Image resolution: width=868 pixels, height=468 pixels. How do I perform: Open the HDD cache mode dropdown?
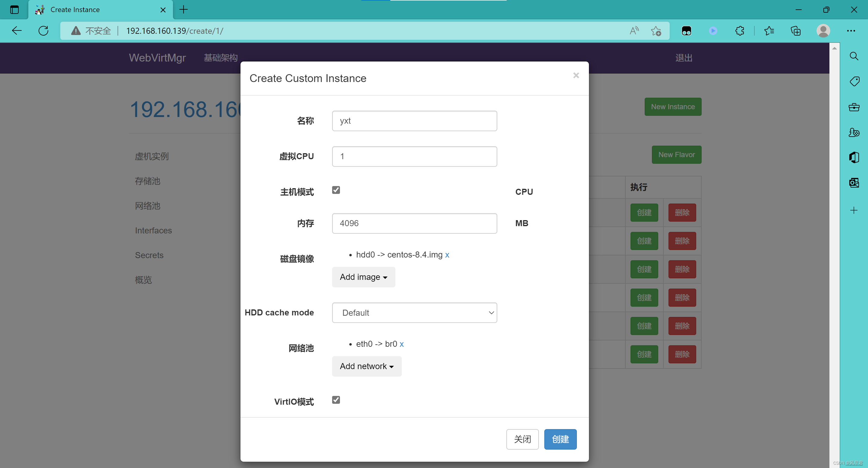[414, 313]
